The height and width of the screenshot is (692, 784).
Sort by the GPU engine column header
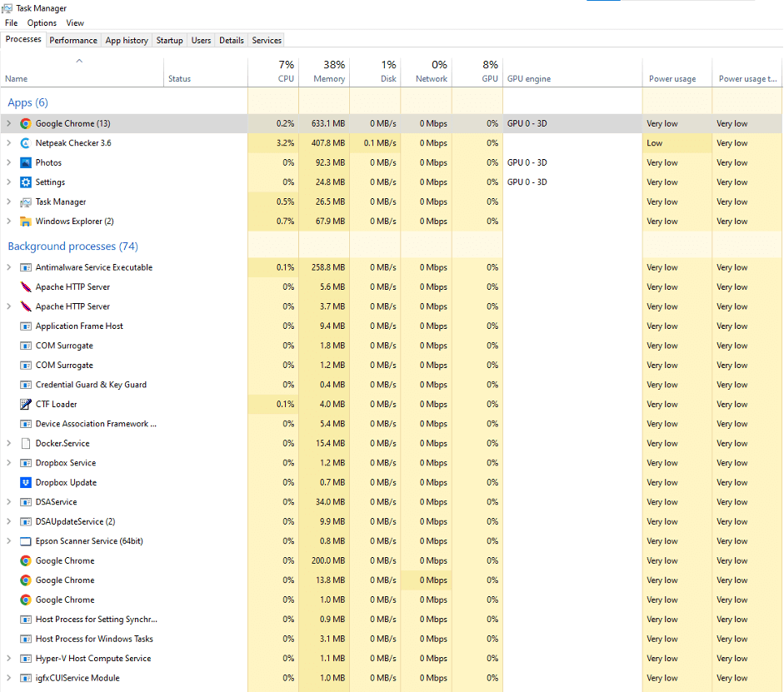[x=572, y=72]
